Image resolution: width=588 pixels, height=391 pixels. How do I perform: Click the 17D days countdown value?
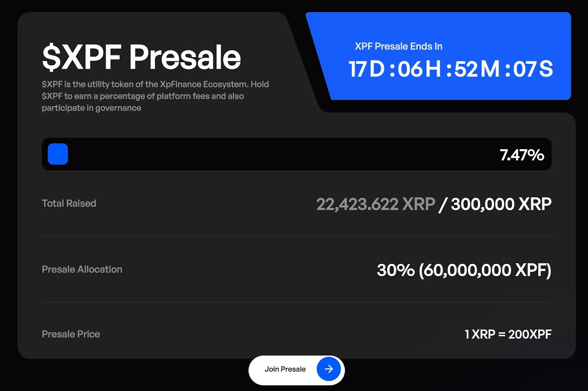366,69
